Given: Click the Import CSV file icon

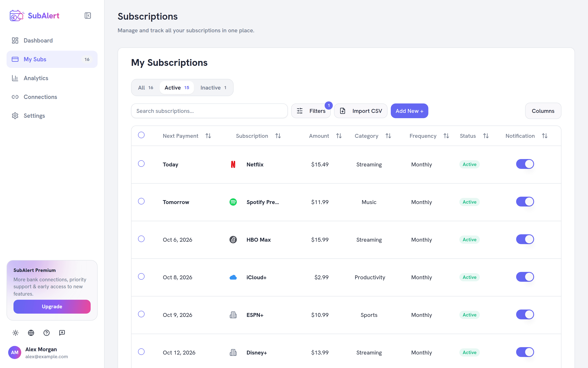Looking at the screenshot, I should 343,111.
